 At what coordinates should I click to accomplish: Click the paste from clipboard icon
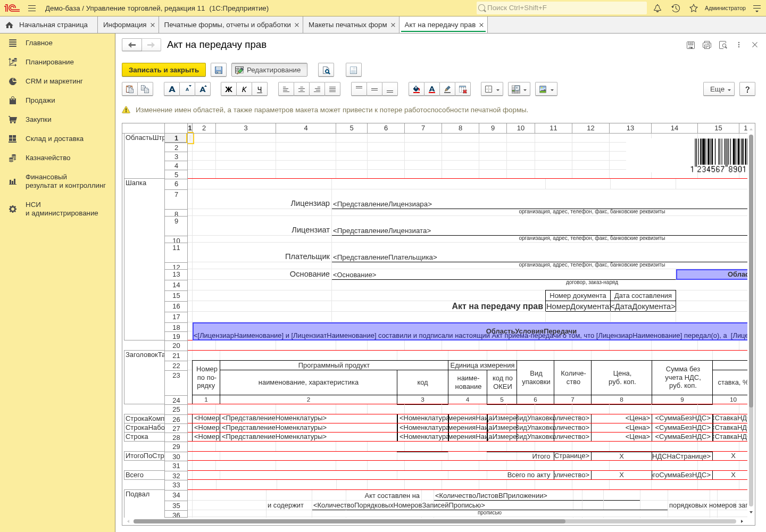[130, 89]
